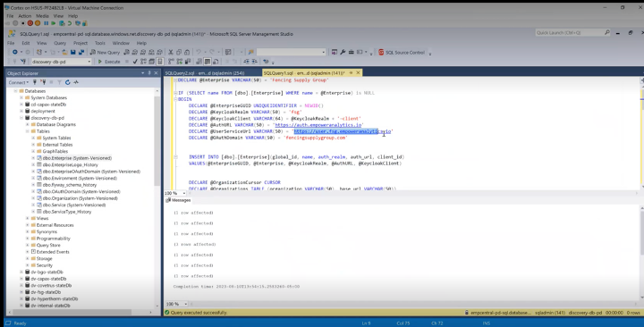644x327 pixels.
Task: Click the Save file icon in SSMS toolbar
Action: click(72, 53)
